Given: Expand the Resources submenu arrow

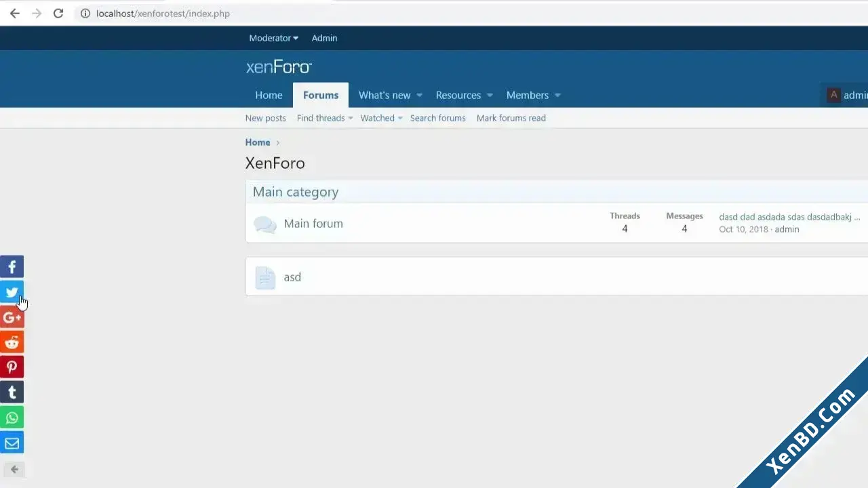Looking at the screenshot, I should point(490,96).
